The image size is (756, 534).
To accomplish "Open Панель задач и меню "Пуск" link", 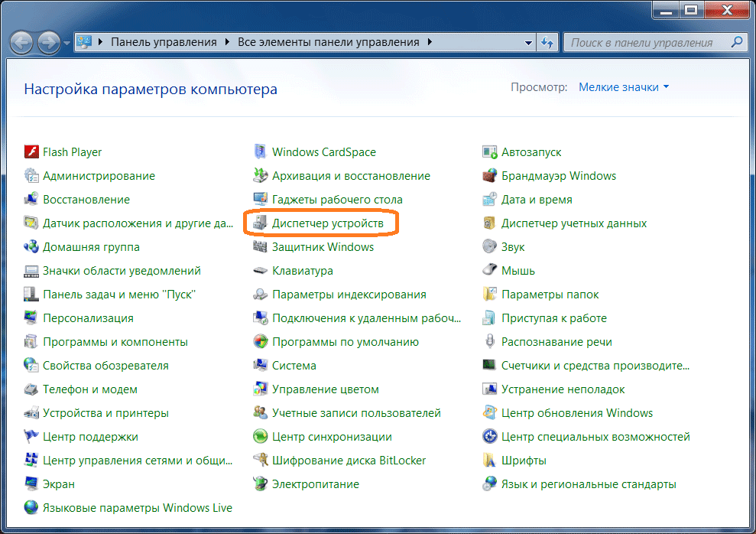I will click(119, 295).
